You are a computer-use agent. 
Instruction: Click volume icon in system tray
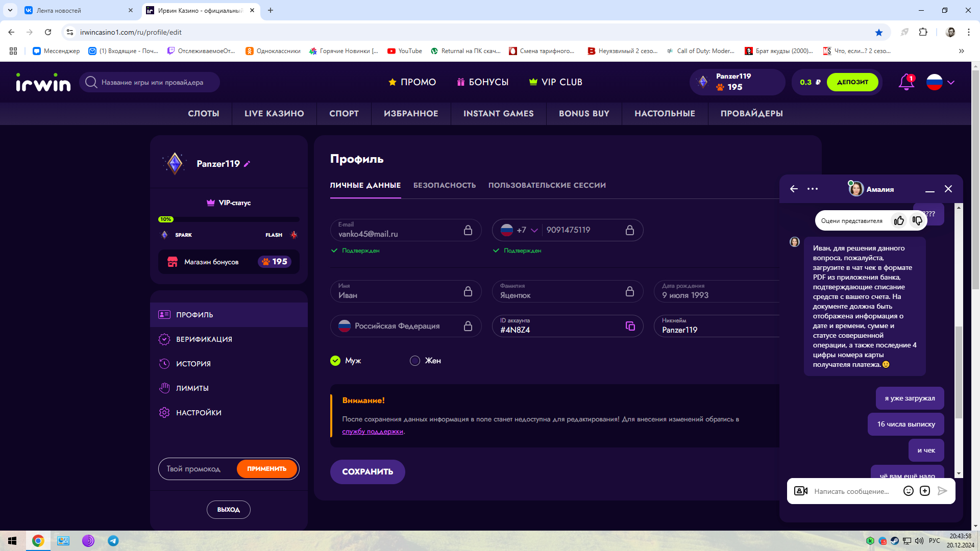(x=919, y=541)
